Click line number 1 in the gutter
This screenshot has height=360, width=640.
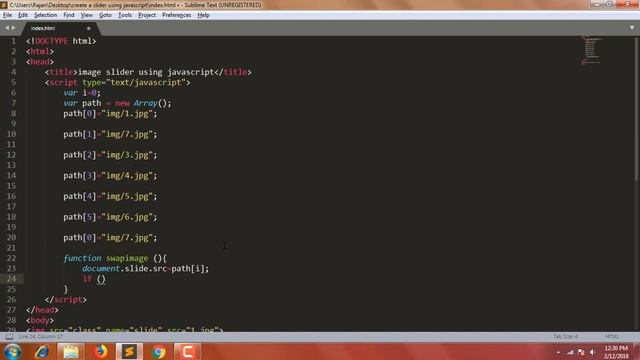[x=13, y=41]
